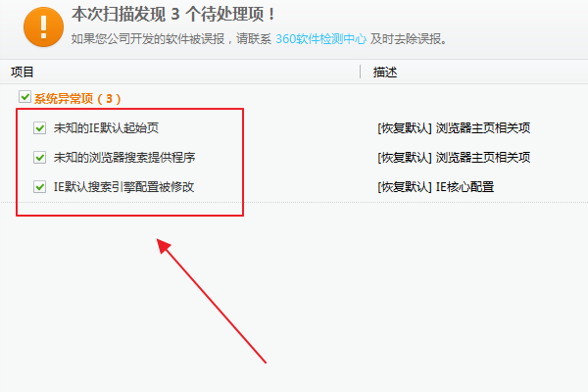The image size is (588, 392).
Task: Uncheck the IE默认搜索引擎配置被修改 checkbox
Action: [39, 186]
